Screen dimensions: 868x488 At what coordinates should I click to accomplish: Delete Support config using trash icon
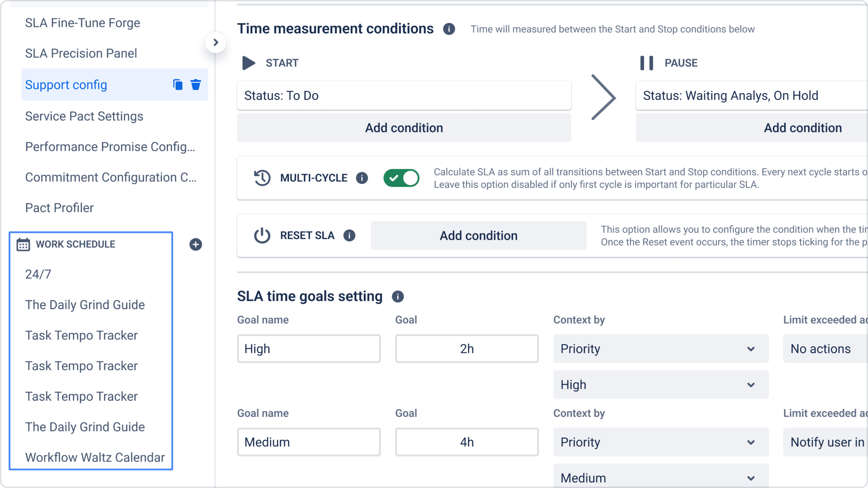[x=195, y=84]
